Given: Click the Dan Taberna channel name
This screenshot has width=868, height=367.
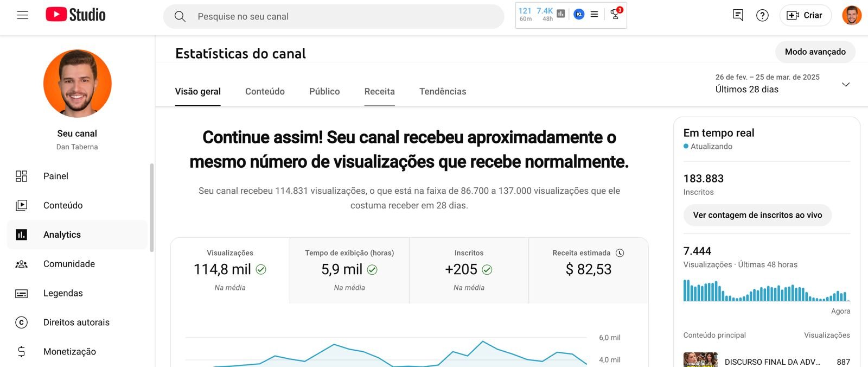Looking at the screenshot, I should coord(77,147).
